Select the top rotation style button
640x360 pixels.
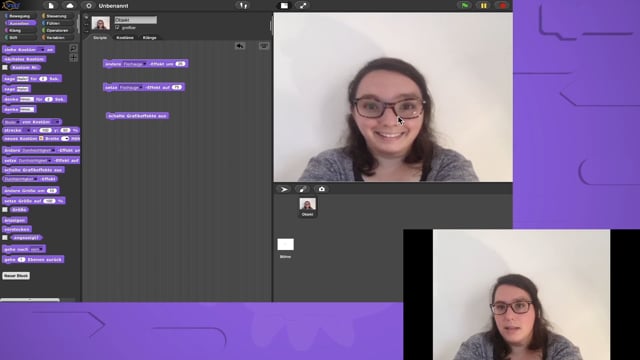click(x=86, y=17)
